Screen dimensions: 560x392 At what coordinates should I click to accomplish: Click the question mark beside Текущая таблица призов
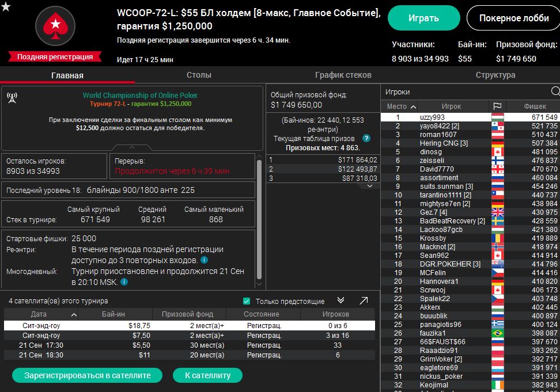(366, 138)
